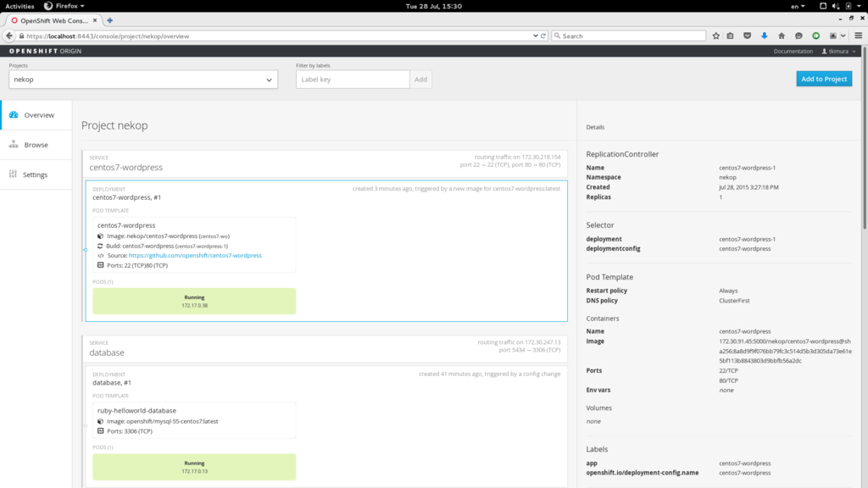Open the downloads arrow icon

(764, 36)
